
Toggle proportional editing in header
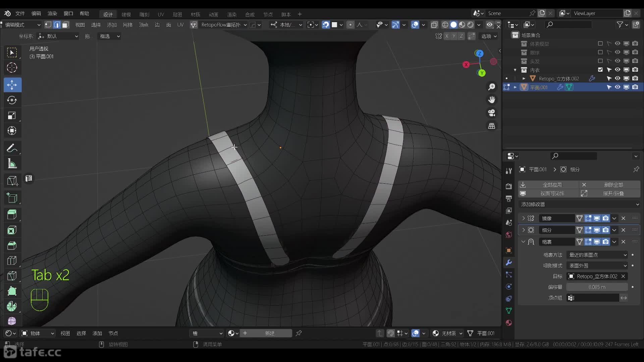point(350,25)
